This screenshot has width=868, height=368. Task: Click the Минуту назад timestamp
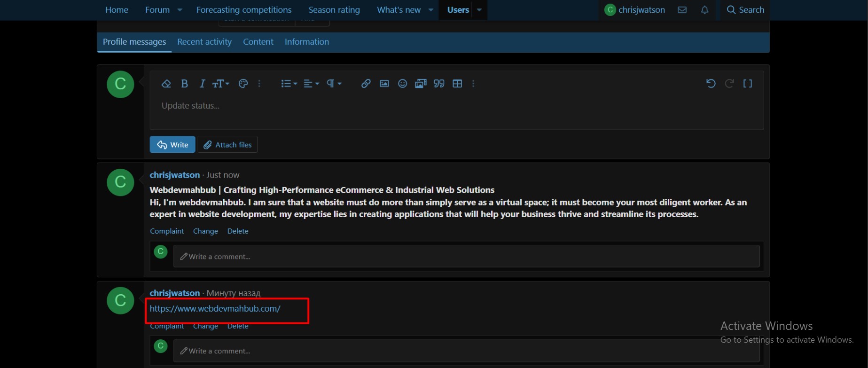234,293
